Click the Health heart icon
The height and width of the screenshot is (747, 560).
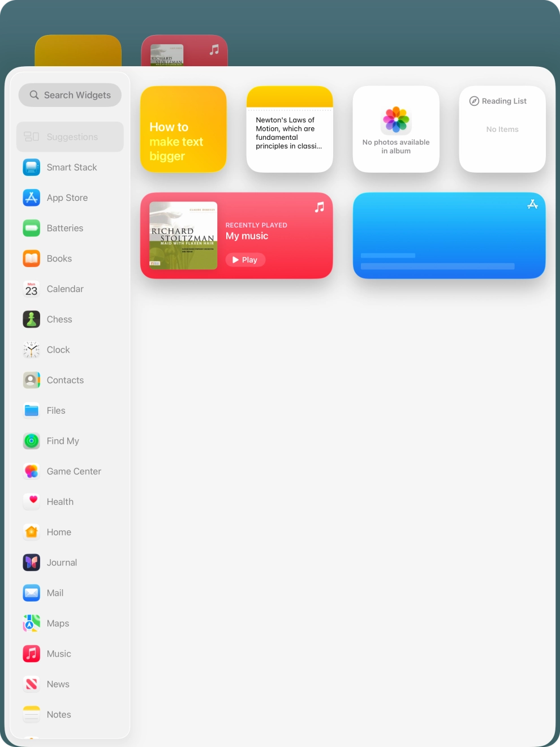click(32, 502)
